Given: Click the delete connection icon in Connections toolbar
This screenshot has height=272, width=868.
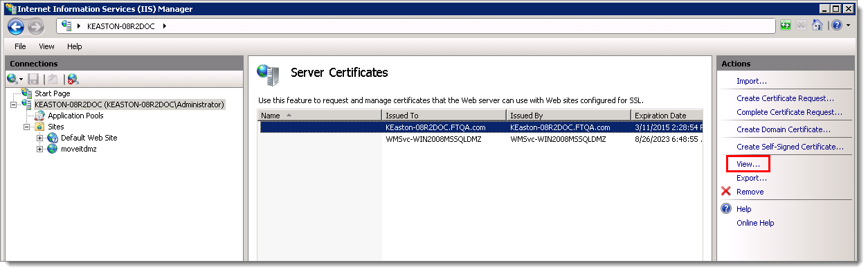Looking at the screenshot, I should coord(73,79).
